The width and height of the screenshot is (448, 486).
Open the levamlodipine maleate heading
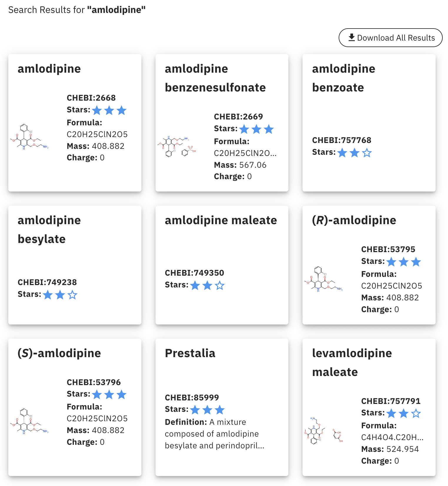(x=352, y=362)
